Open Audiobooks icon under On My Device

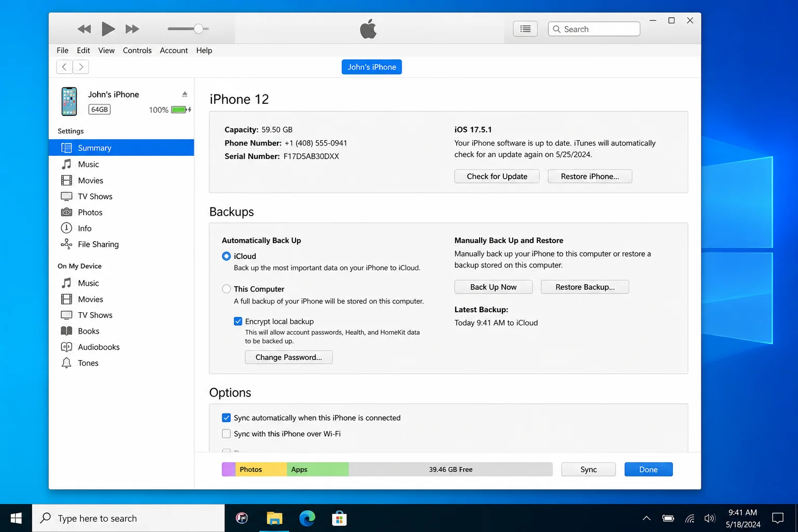click(66, 347)
